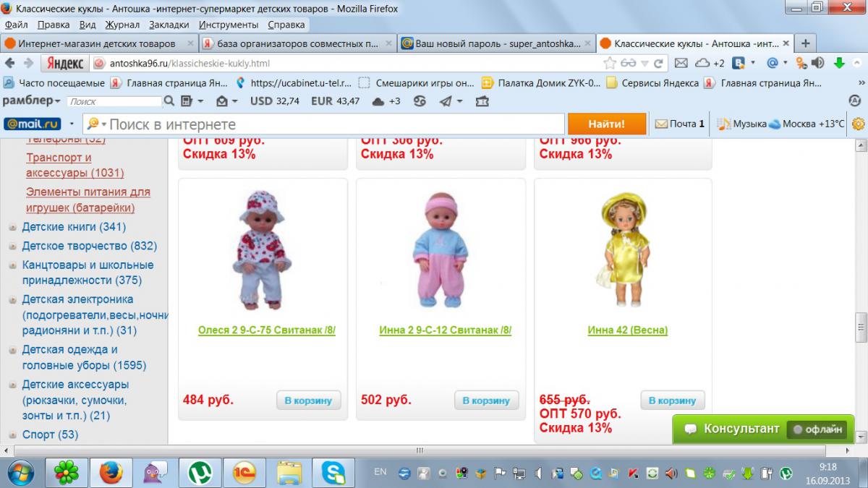The image size is (868, 488).
Task: Click the @mail.ru logo button
Action: (x=33, y=124)
